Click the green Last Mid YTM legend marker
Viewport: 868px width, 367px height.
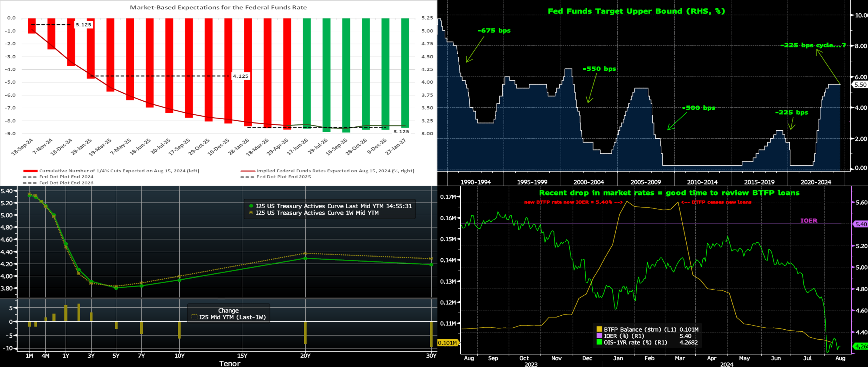click(251, 206)
